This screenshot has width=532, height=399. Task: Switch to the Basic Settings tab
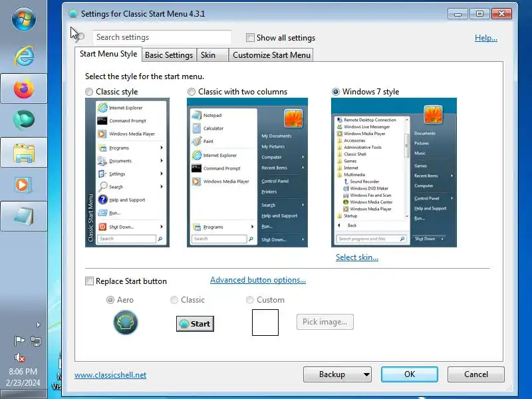point(169,55)
